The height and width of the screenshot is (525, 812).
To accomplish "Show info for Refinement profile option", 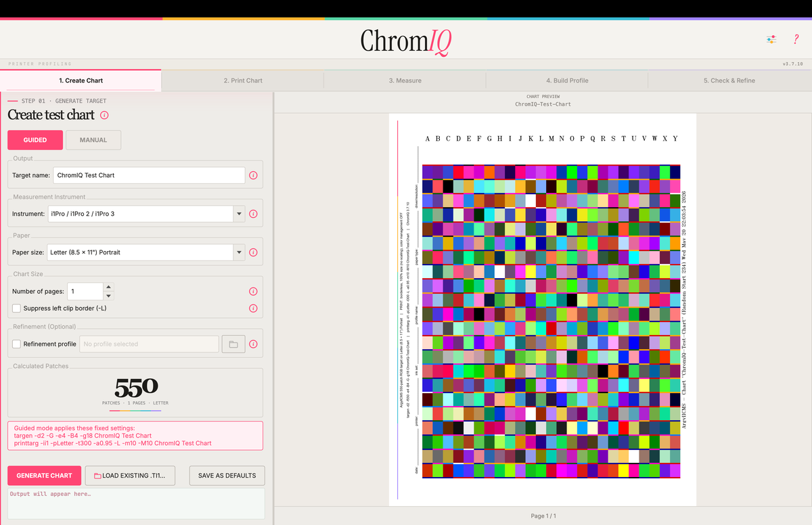I will tap(253, 344).
